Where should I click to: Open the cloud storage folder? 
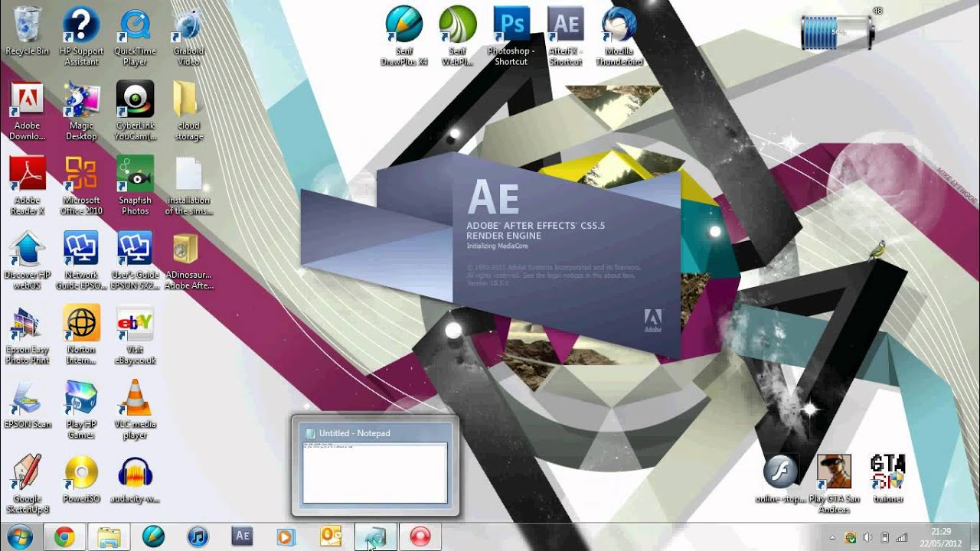tap(188, 111)
